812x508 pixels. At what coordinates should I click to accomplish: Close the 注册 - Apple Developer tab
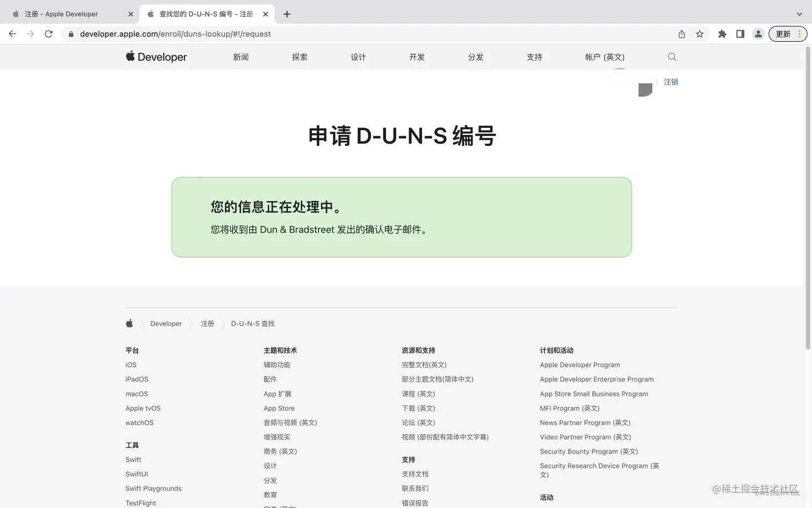130,14
